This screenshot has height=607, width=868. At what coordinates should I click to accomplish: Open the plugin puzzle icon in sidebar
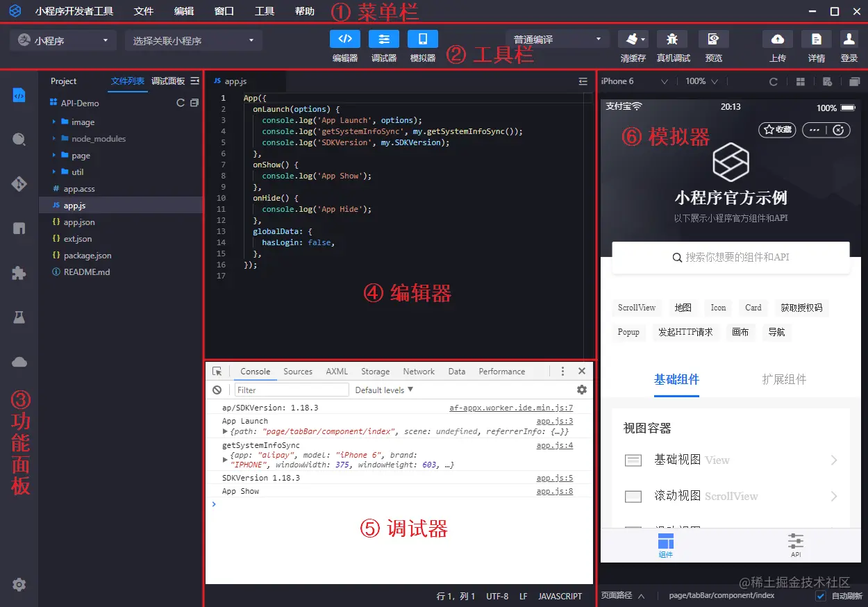19,273
